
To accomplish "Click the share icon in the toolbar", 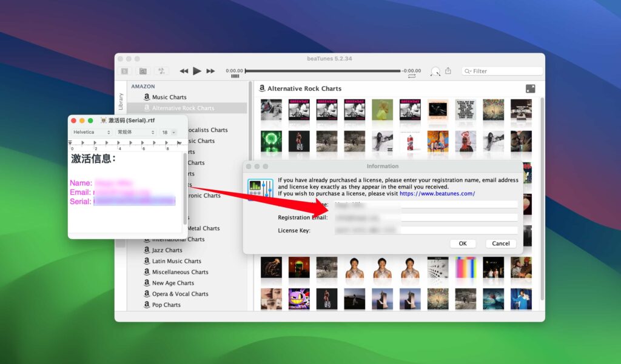I will [448, 71].
